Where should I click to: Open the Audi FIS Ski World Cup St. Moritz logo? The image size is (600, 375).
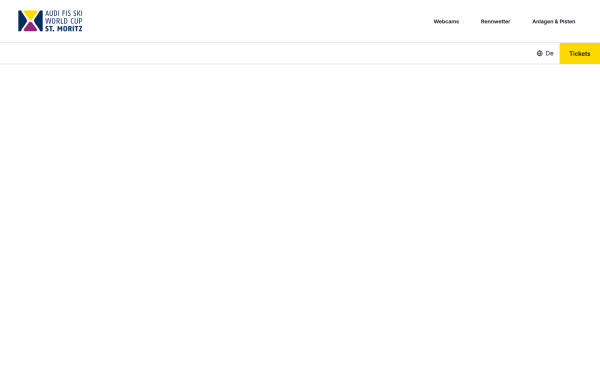click(50, 21)
